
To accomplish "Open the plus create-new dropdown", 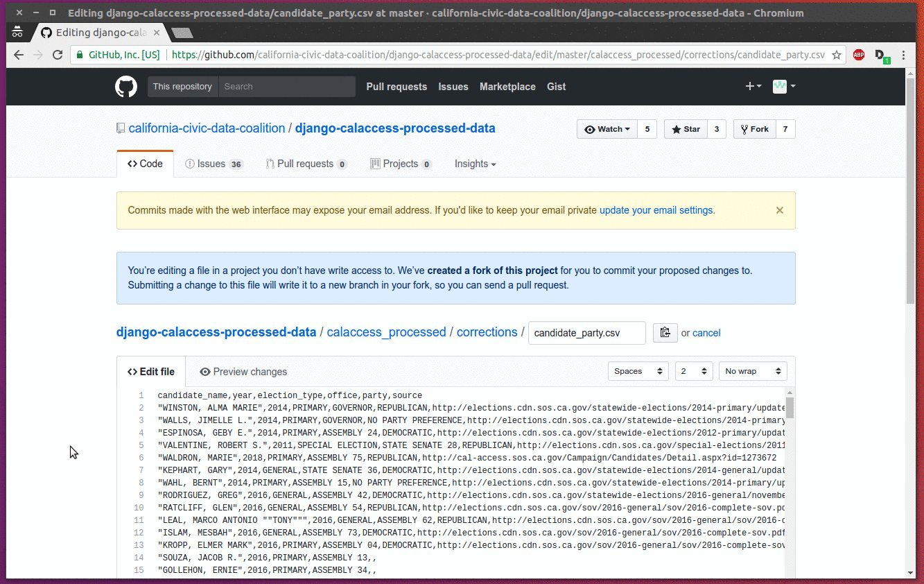I will pyautogui.click(x=753, y=87).
